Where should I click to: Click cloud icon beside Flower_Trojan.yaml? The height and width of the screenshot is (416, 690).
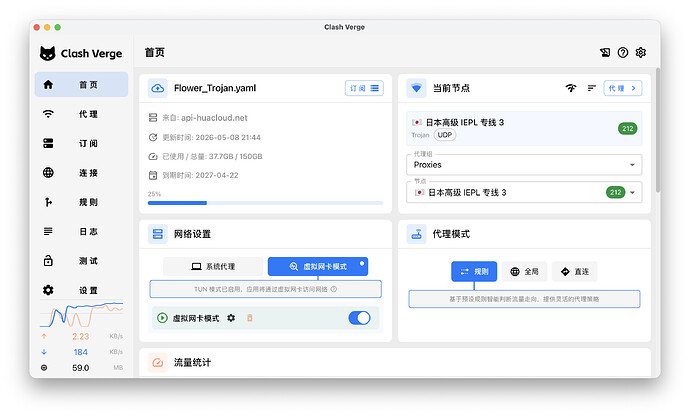[158, 88]
